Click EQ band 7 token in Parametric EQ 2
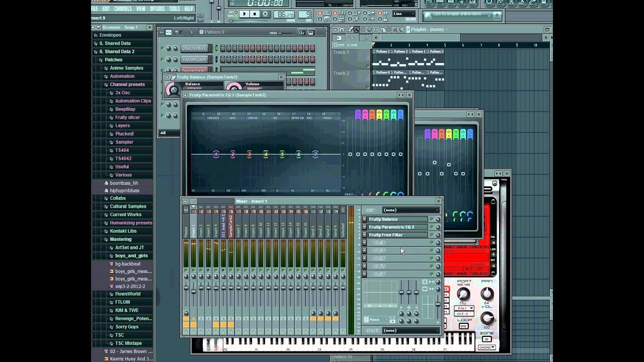 (315, 154)
